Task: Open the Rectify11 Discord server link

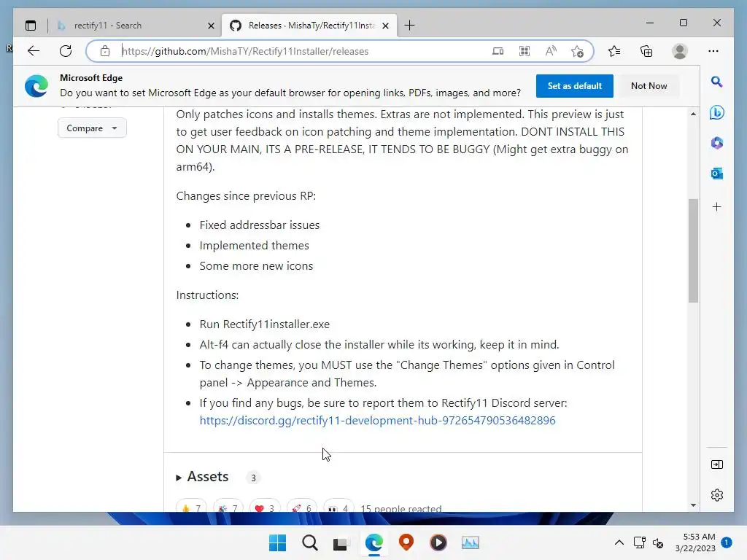Action: coord(377,421)
